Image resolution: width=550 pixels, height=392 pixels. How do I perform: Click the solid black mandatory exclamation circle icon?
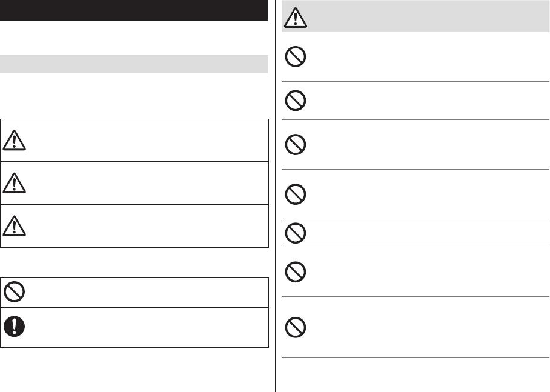point(14,327)
